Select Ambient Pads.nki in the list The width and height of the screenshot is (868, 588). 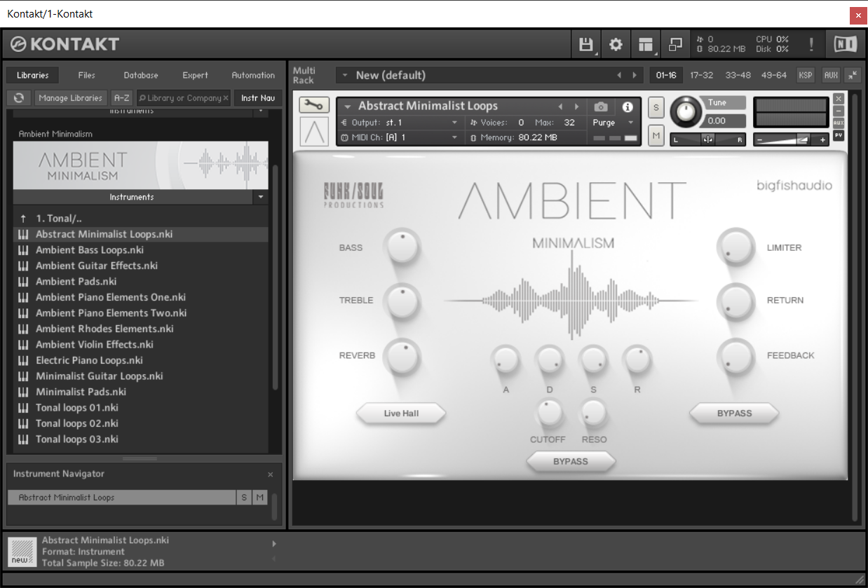coord(76,282)
